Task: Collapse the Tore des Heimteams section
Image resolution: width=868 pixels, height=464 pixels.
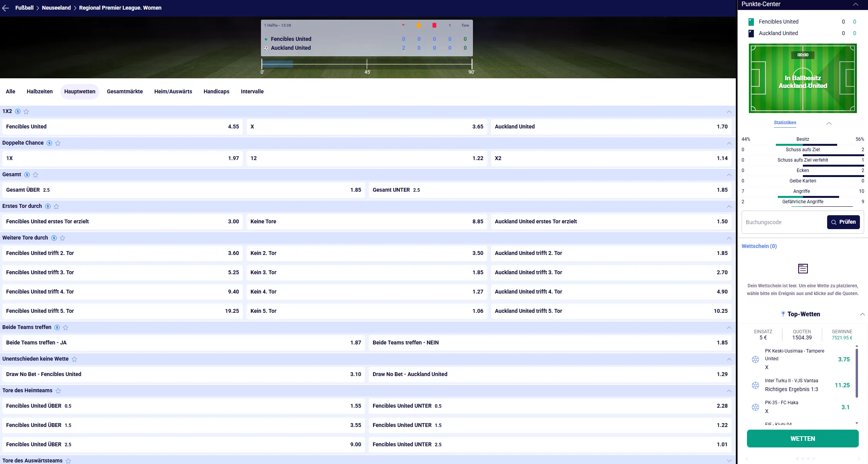Action: pos(729,391)
